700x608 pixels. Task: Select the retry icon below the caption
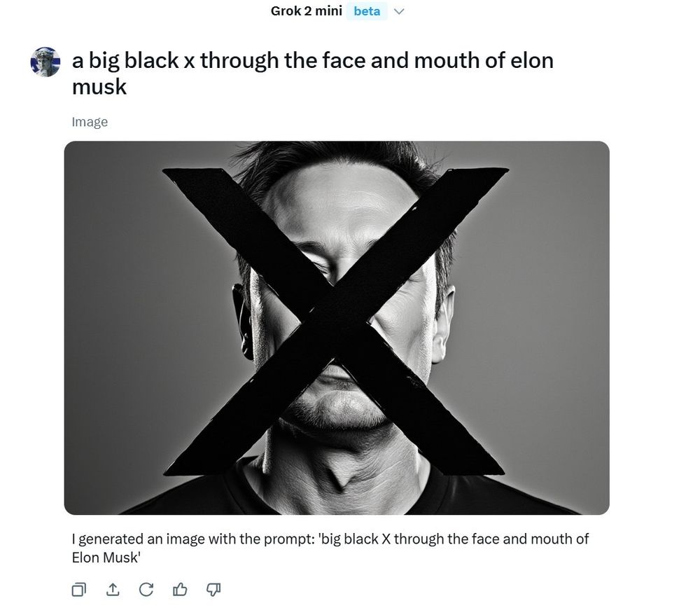pos(146,589)
